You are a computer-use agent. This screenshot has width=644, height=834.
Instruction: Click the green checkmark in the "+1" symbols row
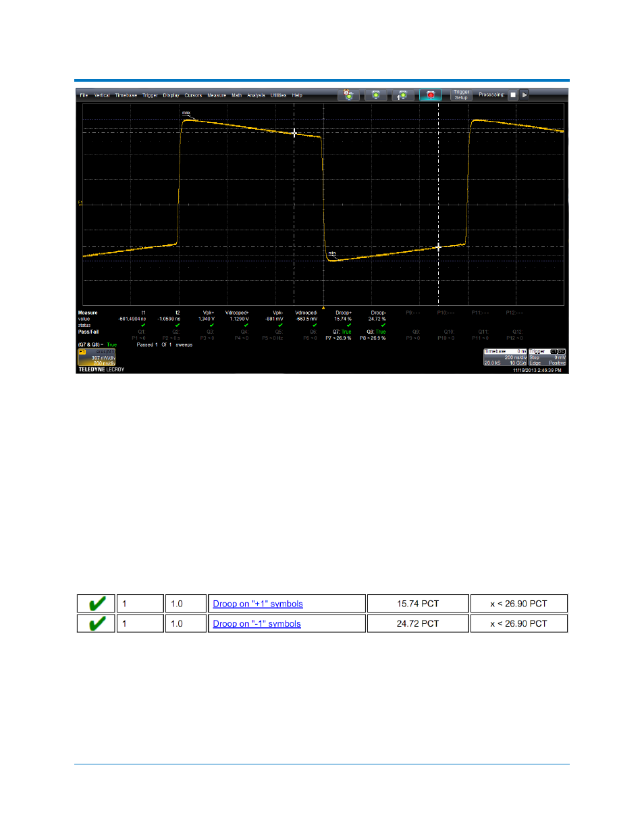click(x=97, y=604)
